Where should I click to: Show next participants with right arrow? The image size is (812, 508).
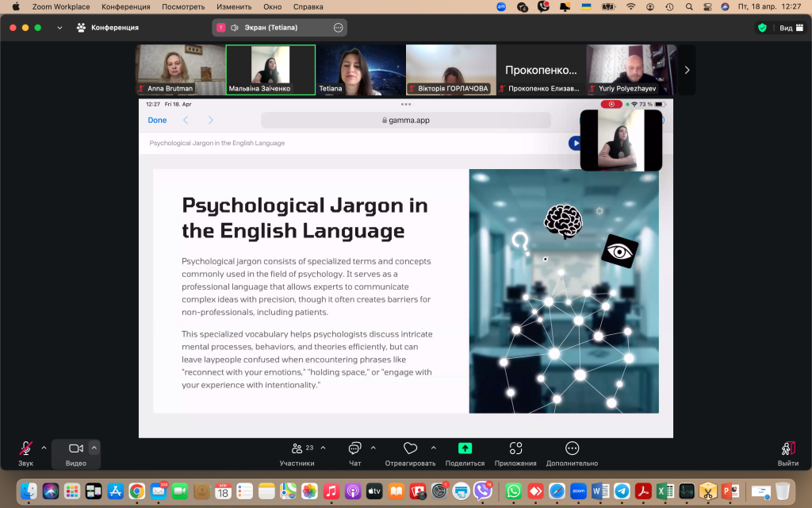tap(687, 70)
